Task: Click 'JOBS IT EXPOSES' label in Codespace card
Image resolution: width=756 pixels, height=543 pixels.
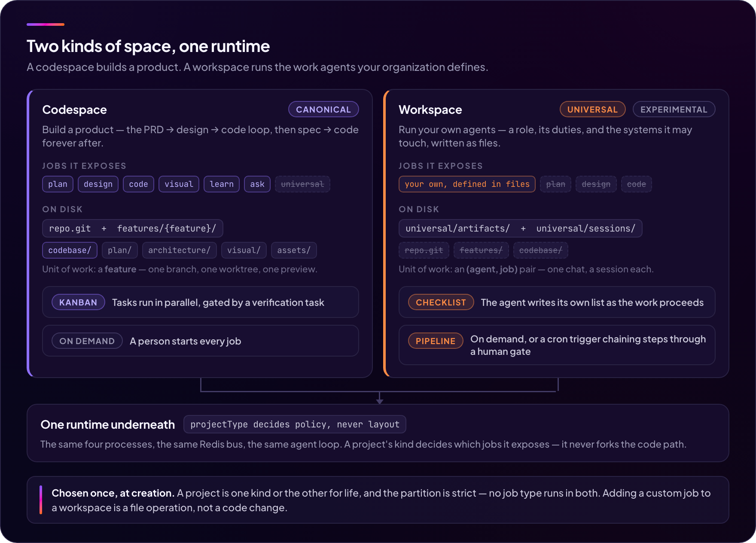Action: coord(84,166)
